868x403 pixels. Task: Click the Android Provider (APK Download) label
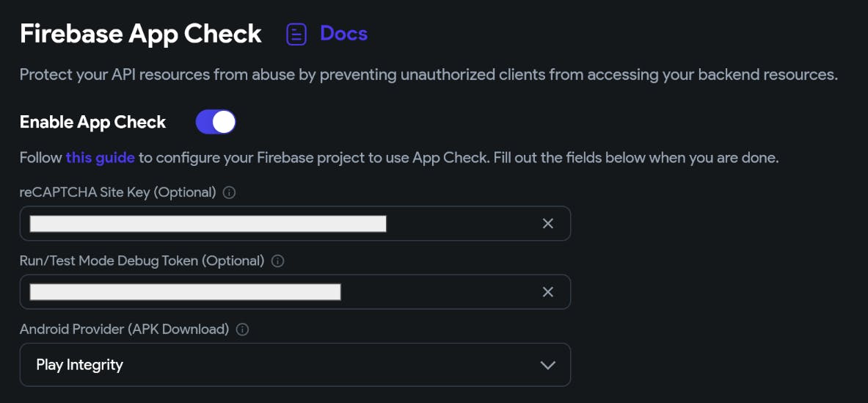coord(124,330)
